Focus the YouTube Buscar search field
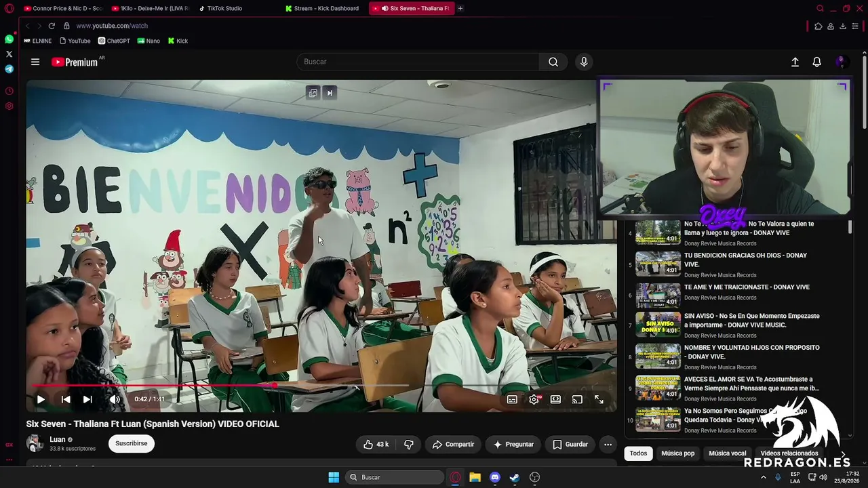Viewport: 868px width, 488px height. point(418,62)
